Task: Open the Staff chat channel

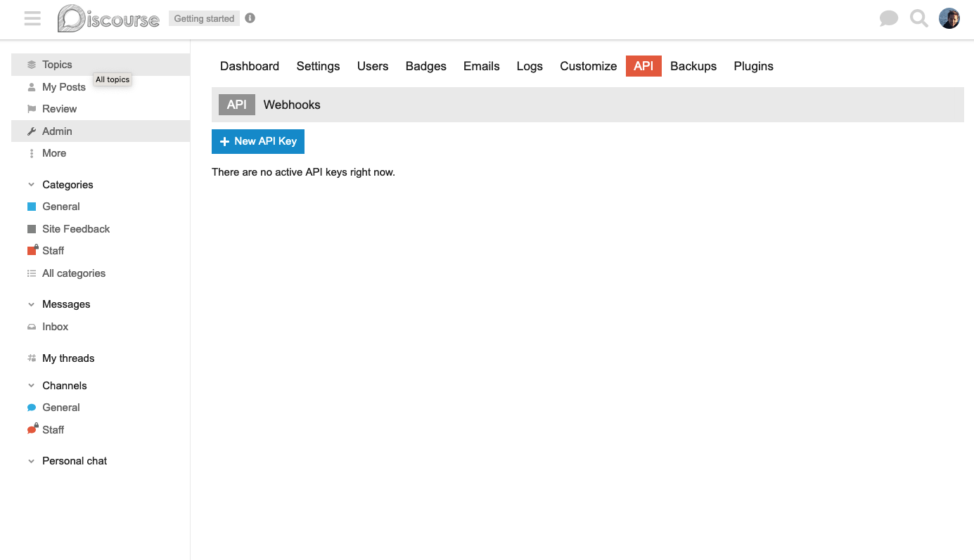Action: coord(53,430)
